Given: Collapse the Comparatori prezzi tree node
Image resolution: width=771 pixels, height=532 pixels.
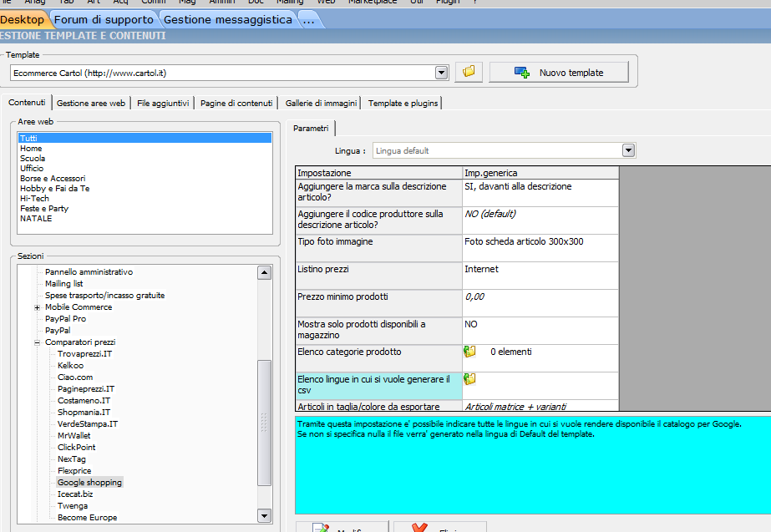Looking at the screenshot, I should tap(37, 342).
